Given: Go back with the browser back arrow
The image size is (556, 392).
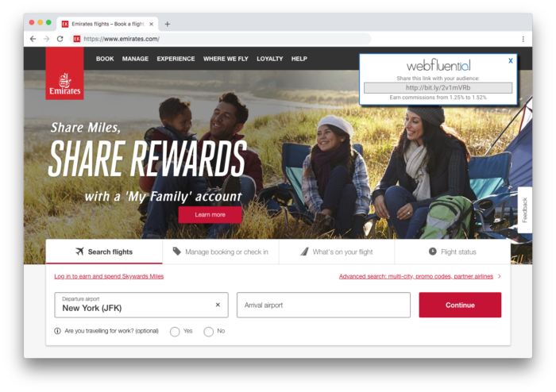Looking at the screenshot, I should tap(33, 39).
